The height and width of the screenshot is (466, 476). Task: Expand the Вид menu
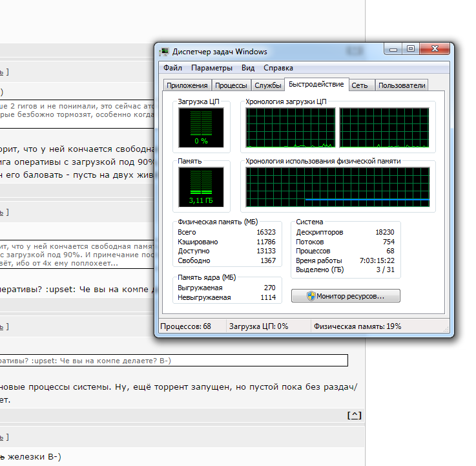click(x=248, y=68)
